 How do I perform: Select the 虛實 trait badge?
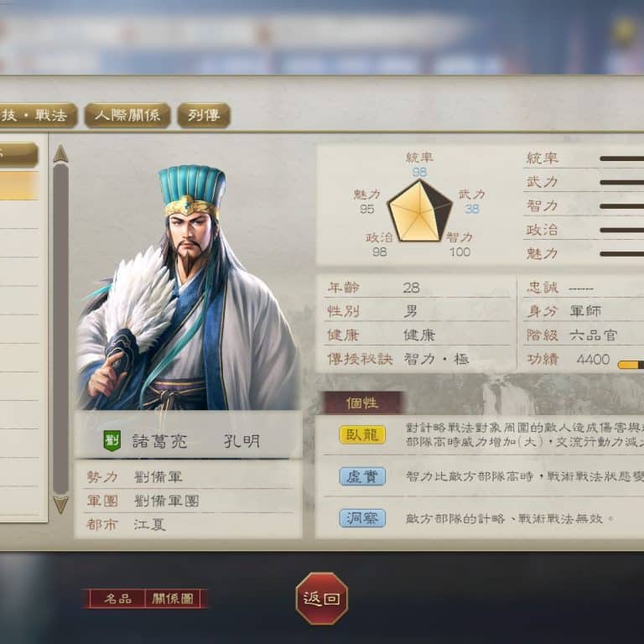(362, 476)
